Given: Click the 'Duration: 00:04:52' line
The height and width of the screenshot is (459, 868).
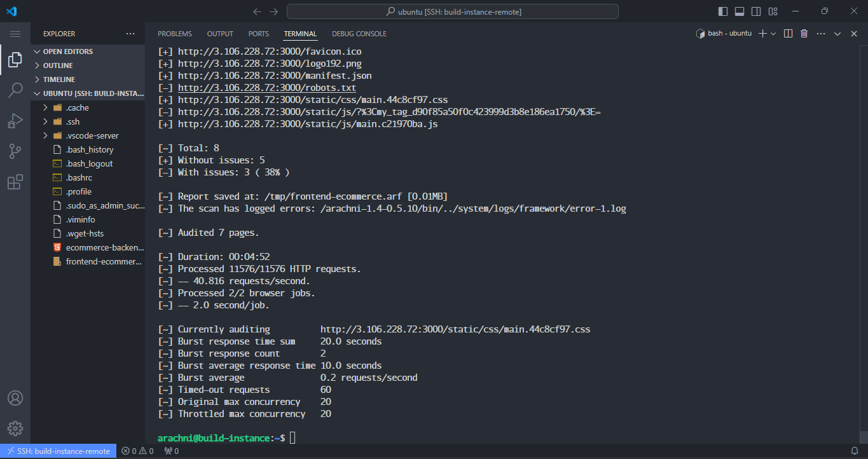Looking at the screenshot, I should click(214, 257).
